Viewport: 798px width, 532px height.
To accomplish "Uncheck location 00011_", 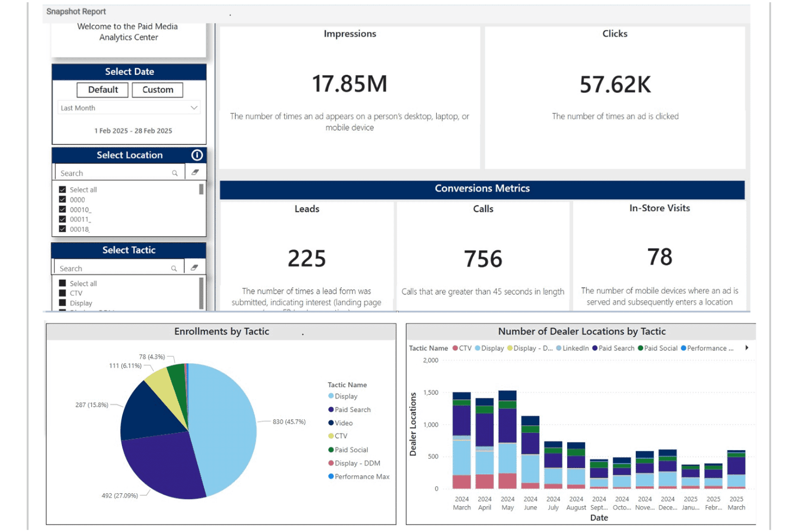I will pos(63,219).
